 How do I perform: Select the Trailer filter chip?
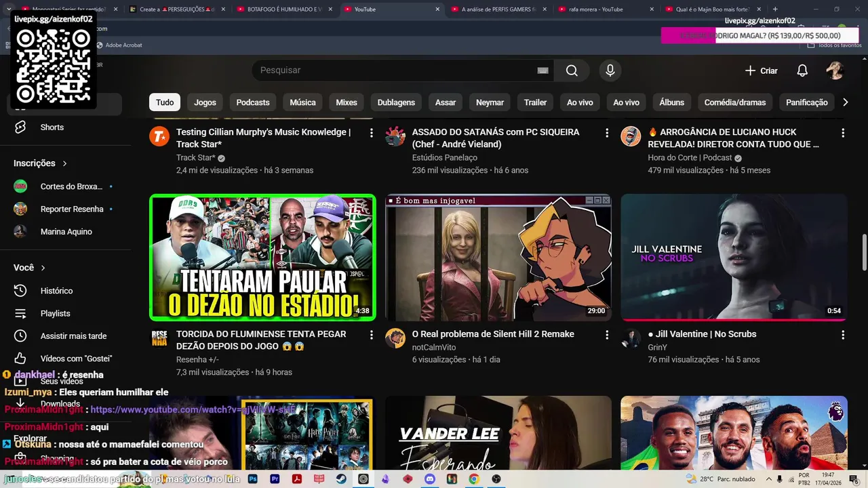(535, 102)
